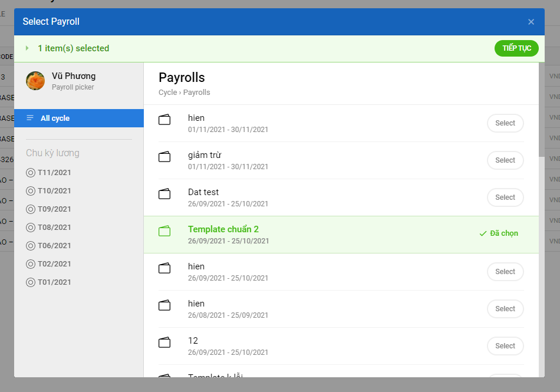Viewport: 560px width, 392px height.
Task: Click wallet icon of giảm trừ payroll
Action: pos(164,157)
